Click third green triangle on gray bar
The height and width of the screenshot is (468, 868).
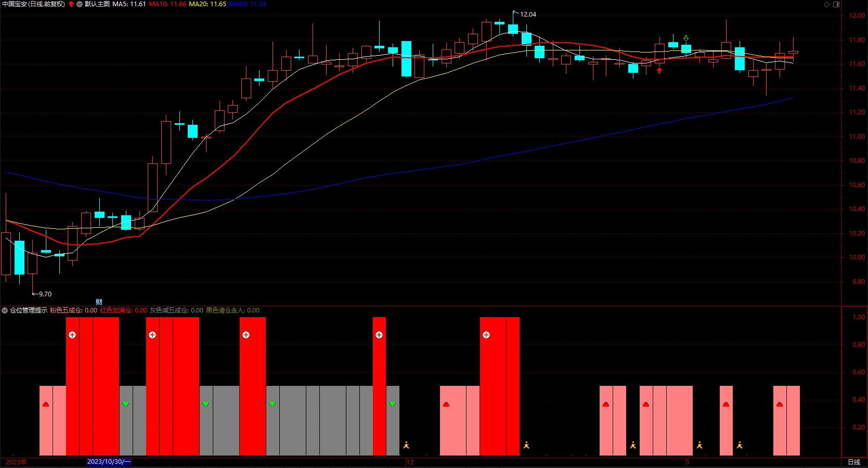coord(273,404)
